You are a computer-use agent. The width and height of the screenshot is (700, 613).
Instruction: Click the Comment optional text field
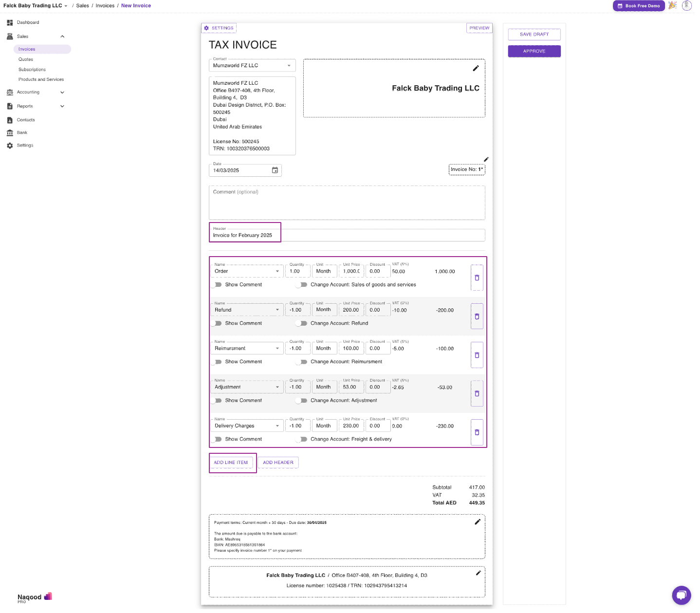(347, 203)
